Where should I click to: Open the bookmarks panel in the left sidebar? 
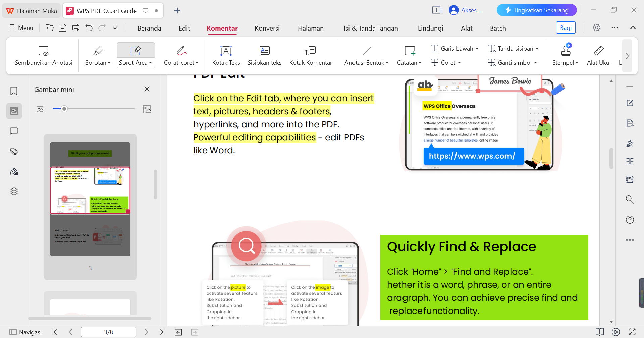click(x=14, y=91)
